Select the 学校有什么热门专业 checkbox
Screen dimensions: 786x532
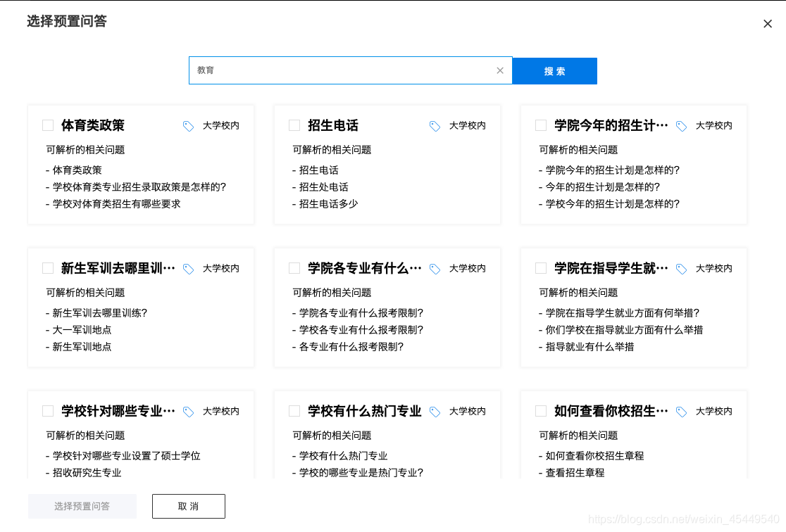tap(294, 411)
